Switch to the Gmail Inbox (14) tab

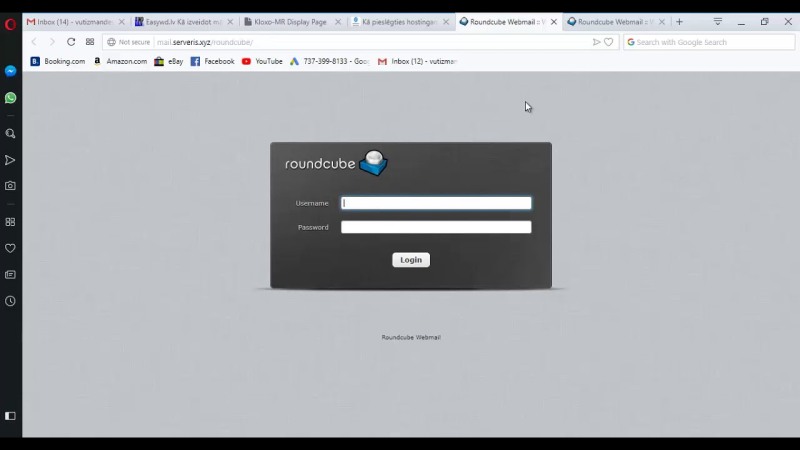tap(70, 21)
